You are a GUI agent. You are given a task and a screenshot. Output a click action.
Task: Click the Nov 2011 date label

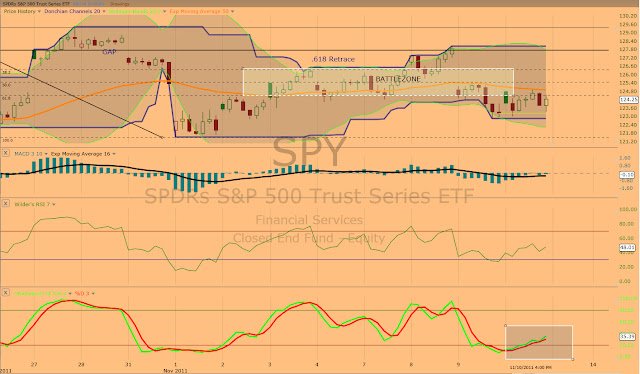click(x=175, y=371)
